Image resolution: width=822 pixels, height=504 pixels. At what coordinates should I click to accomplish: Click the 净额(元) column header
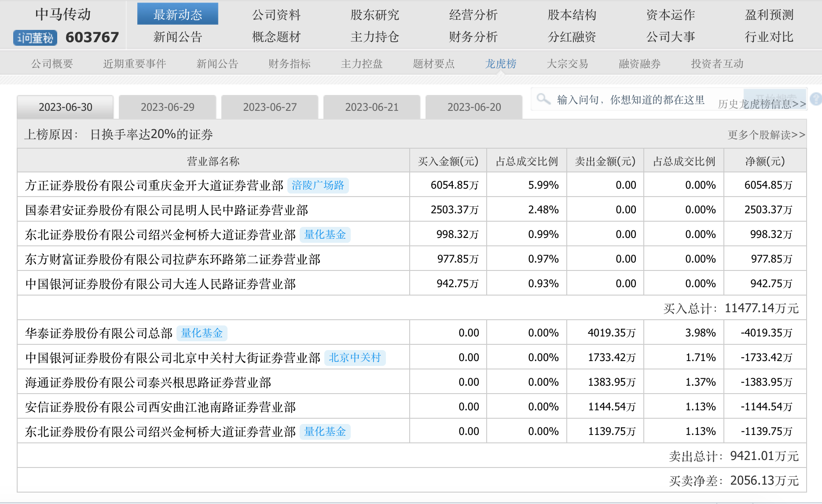[765, 161]
